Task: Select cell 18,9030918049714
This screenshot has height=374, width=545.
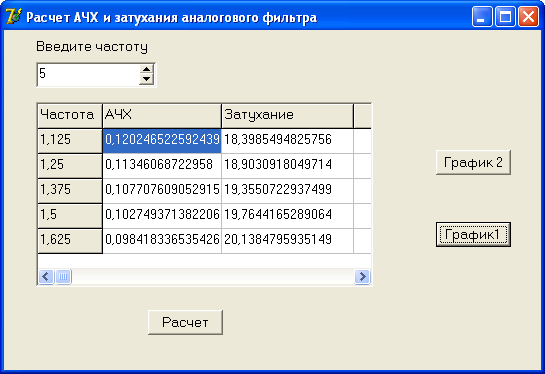Action: 287,166
